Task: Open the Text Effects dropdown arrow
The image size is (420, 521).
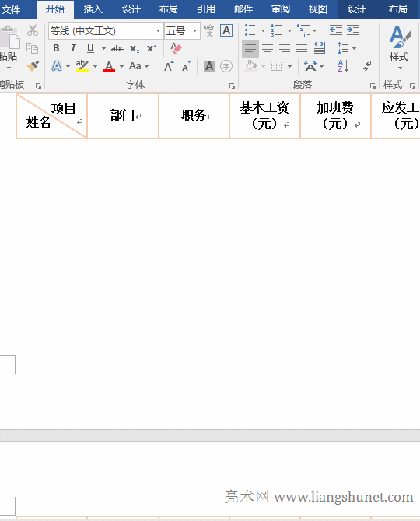Action: [68, 66]
